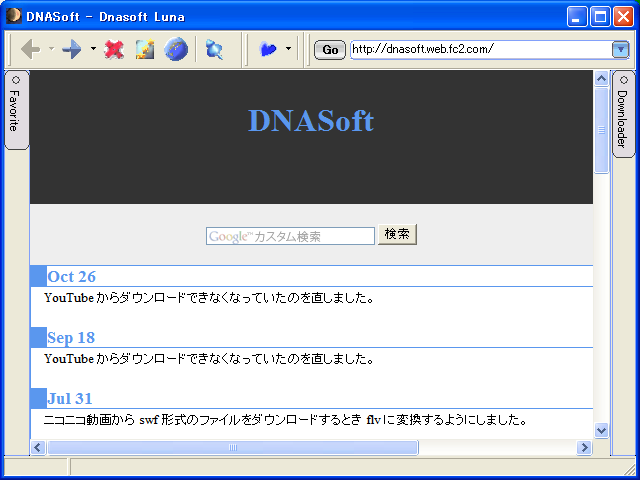This screenshot has width=640, height=480.
Task: Expand the heart favorites dropdown arrow
Action: pyautogui.click(x=289, y=49)
